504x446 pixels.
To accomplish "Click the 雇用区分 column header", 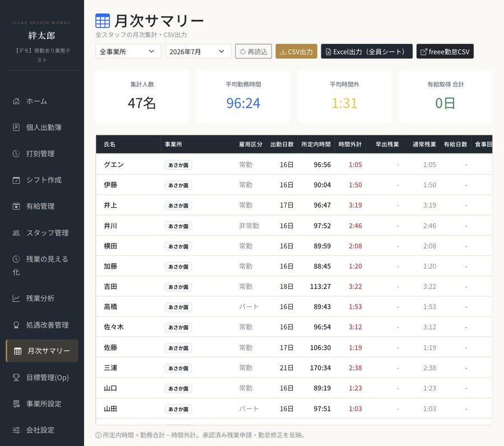I will [250, 144].
